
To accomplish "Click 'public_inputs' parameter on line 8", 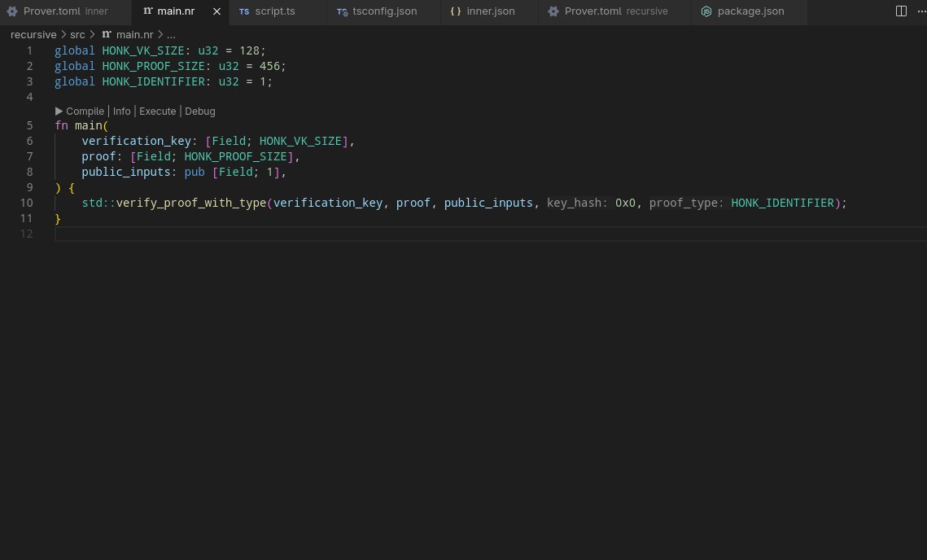I will click(126, 172).
